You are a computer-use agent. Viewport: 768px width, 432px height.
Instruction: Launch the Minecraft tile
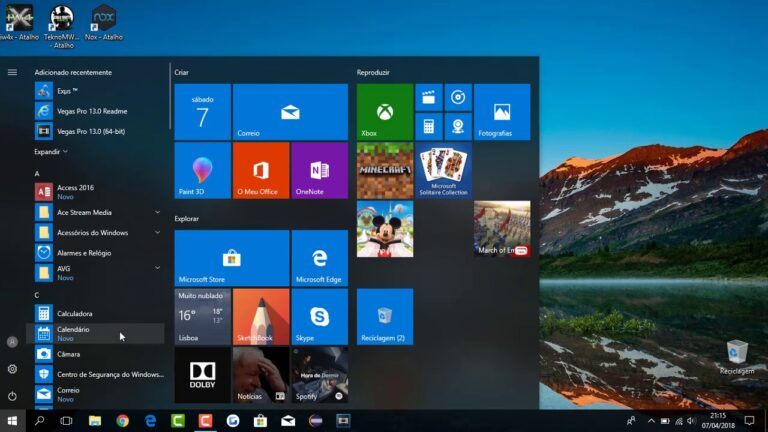coord(384,170)
